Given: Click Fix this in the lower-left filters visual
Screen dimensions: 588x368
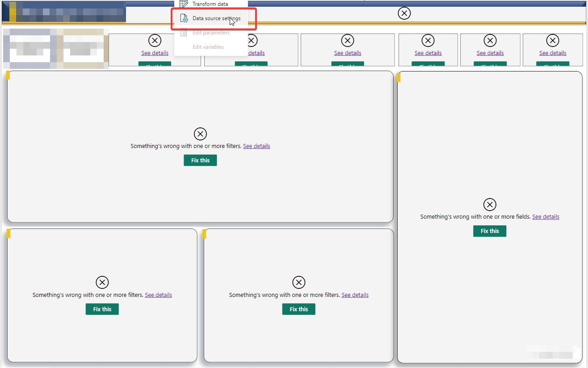Looking at the screenshot, I should pyautogui.click(x=102, y=309).
